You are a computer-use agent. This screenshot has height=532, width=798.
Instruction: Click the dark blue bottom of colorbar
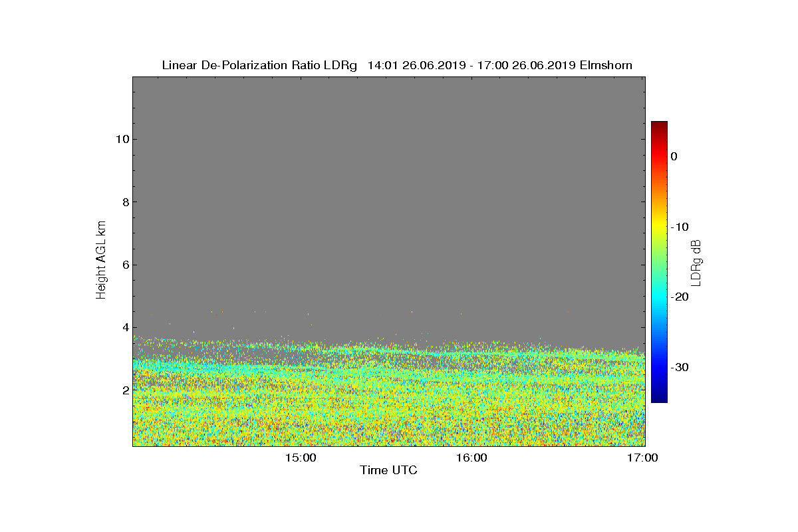pyautogui.click(x=659, y=398)
